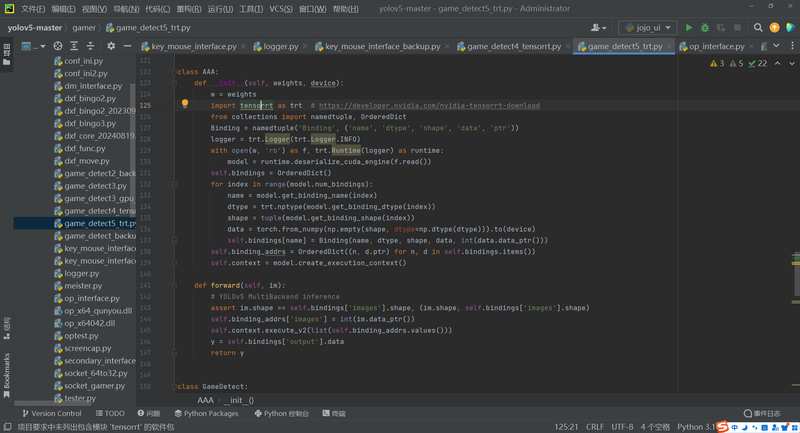This screenshot has width=800, height=433.
Task: Select op_x64042.dll in project tree
Action: point(90,323)
